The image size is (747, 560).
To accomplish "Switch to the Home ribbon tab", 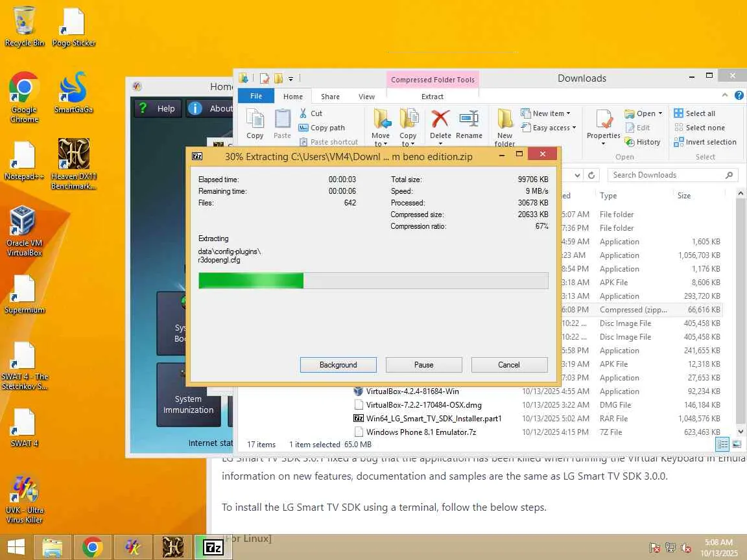I will point(293,97).
